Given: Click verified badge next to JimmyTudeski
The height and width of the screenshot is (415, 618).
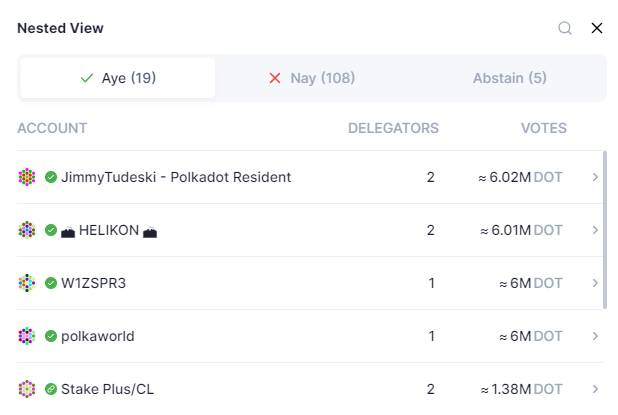Looking at the screenshot, I should (51, 177).
